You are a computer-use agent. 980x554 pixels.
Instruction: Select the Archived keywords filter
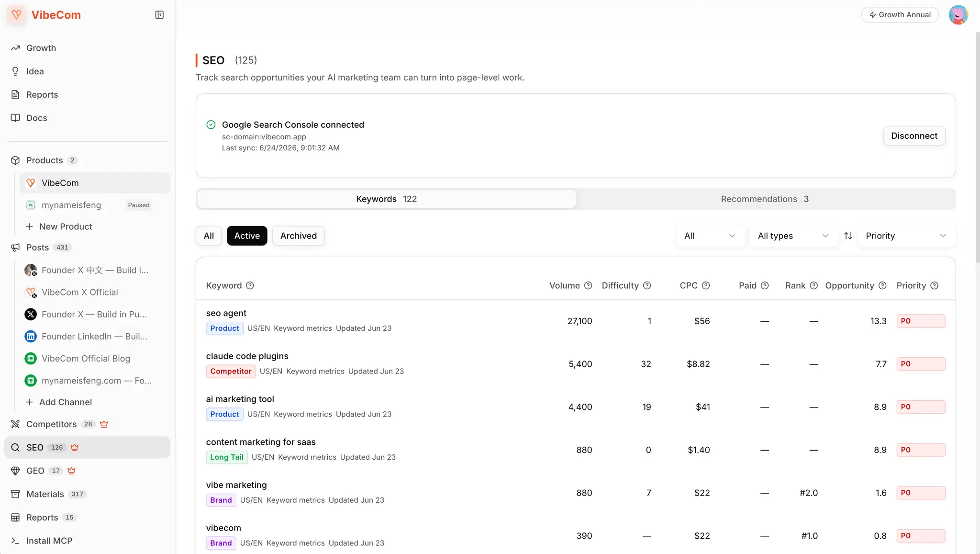pyautogui.click(x=299, y=236)
